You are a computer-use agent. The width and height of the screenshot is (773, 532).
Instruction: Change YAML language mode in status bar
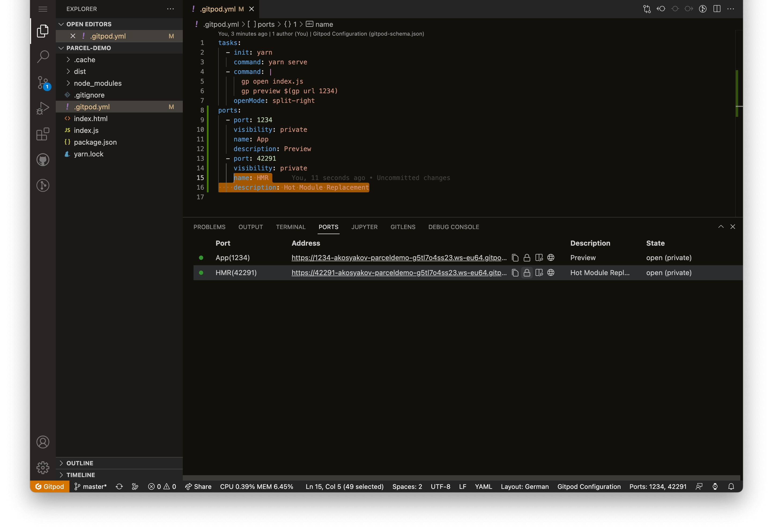click(x=483, y=487)
